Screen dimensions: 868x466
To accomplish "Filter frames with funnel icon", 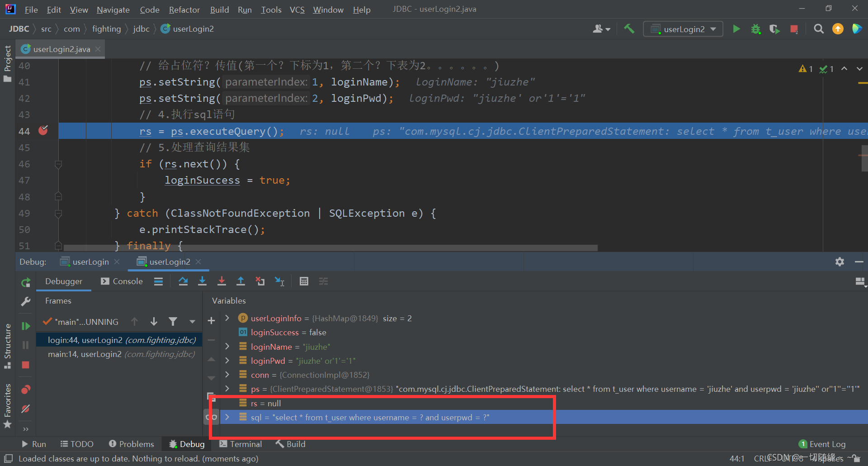I will 173,322.
